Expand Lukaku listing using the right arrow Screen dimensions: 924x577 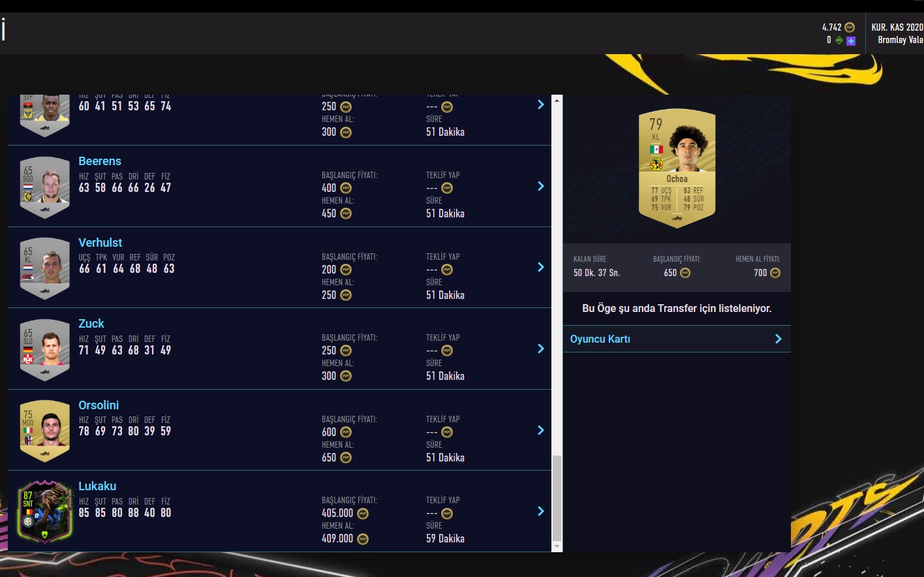(540, 511)
